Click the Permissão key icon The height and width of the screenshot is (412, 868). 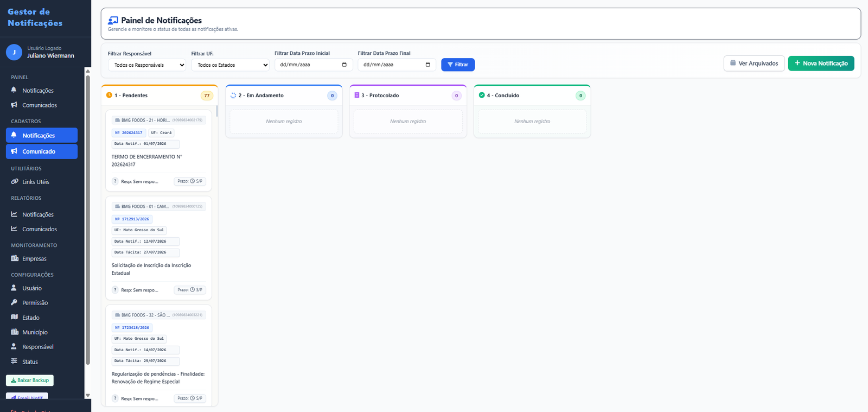14,302
